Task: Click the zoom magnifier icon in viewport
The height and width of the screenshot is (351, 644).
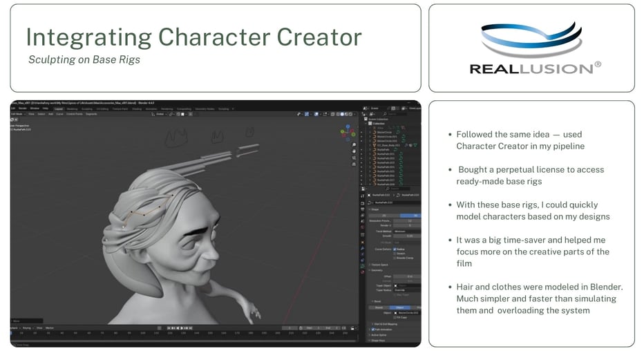Action: [354, 145]
